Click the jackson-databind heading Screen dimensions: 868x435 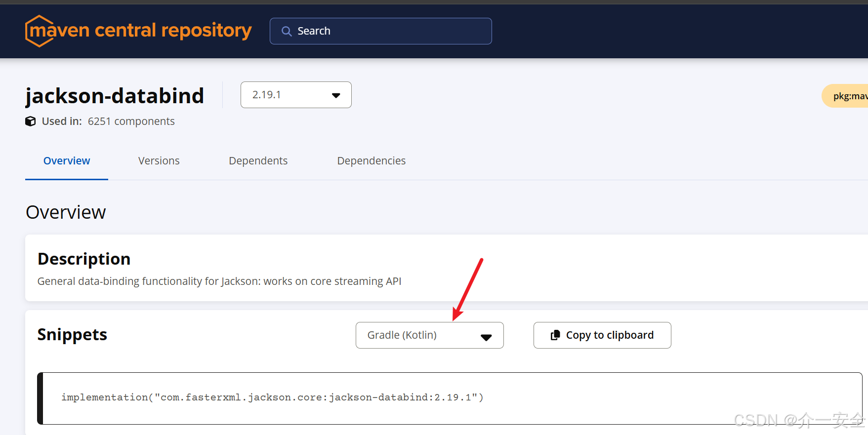[x=115, y=96]
